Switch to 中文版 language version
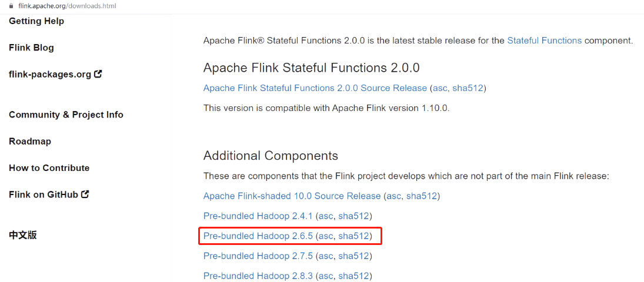 coord(23,235)
